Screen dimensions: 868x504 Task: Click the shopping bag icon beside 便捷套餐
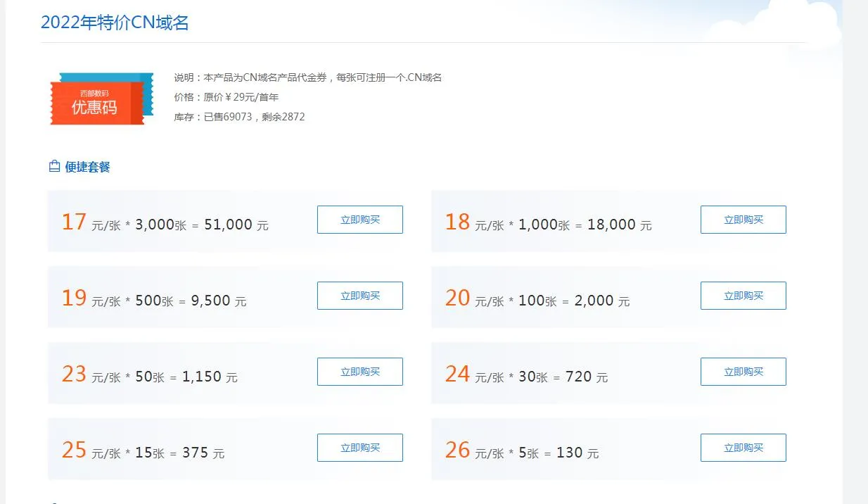point(54,167)
